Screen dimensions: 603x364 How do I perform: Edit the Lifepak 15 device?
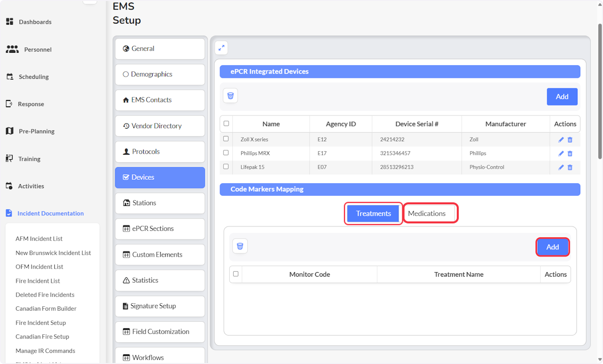click(x=561, y=167)
